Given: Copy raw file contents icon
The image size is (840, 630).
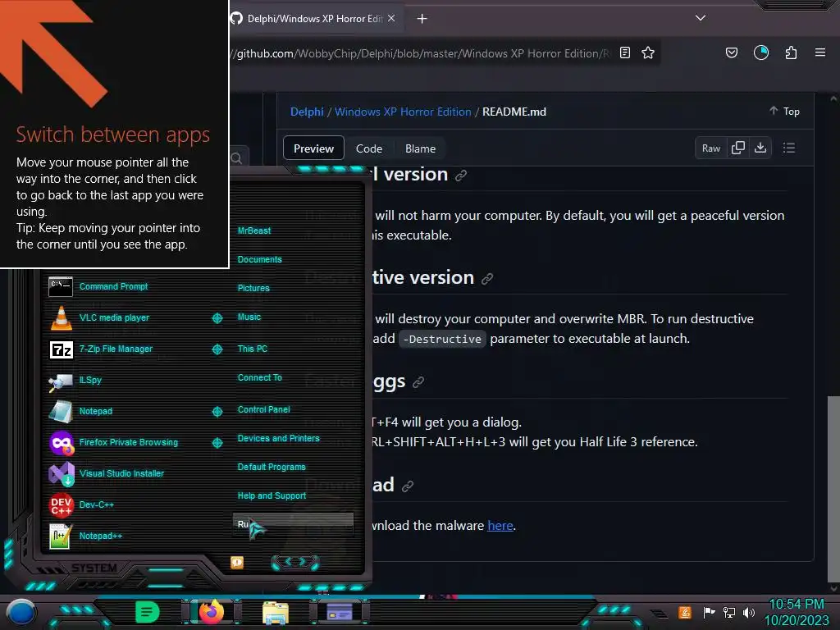Looking at the screenshot, I should click(738, 148).
